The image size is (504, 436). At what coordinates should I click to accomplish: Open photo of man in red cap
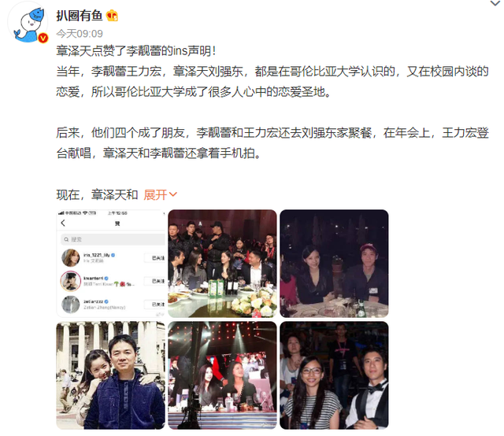click(334, 264)
